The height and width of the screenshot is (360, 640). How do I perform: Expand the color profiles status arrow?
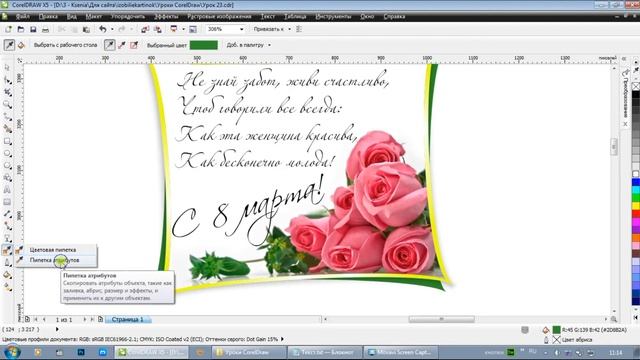coord(282,339)
